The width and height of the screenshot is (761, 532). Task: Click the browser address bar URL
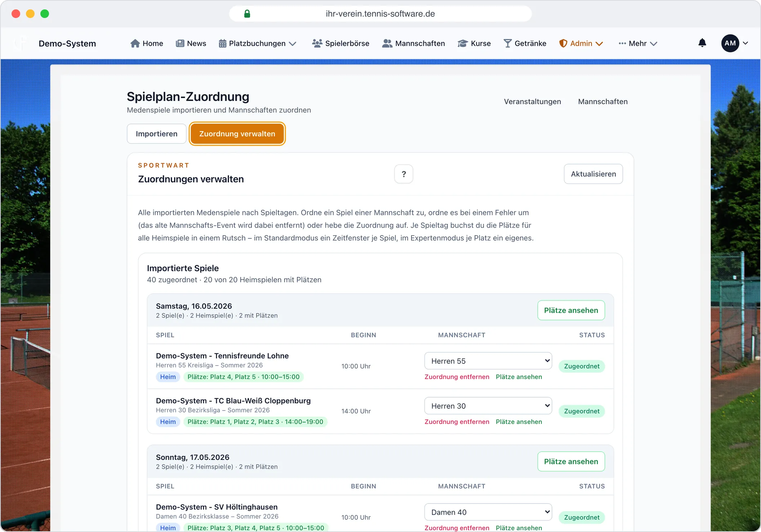(x=380, y=14)
